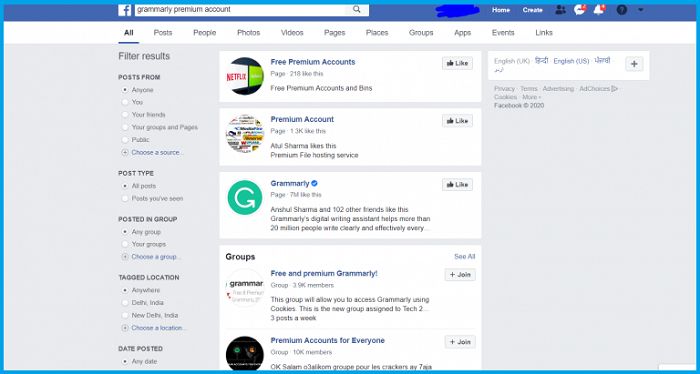
Task: Click the Grammarly verified badge
Action: point(314,183)
